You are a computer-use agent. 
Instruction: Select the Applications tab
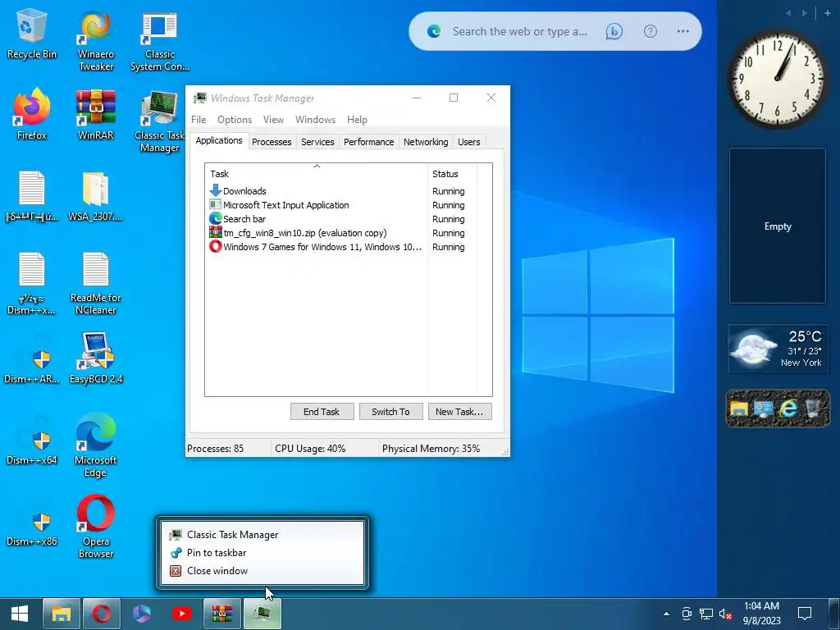[x=218, y=140]
